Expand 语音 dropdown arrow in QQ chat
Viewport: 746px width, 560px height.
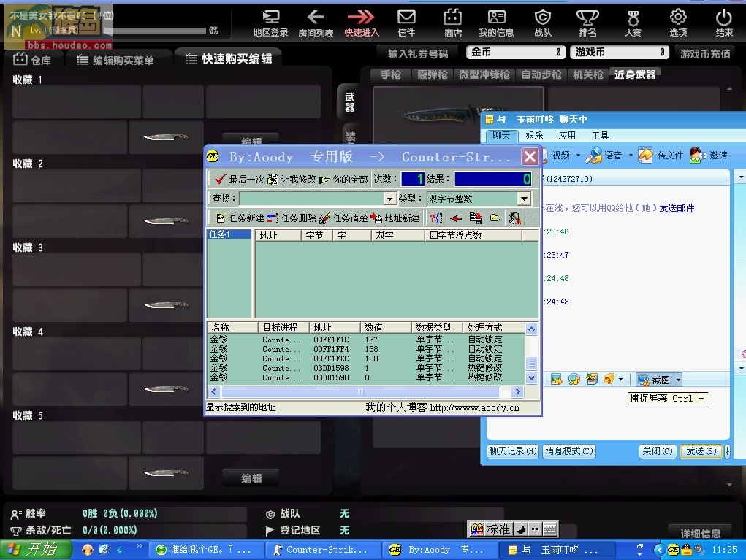(631, 155)
